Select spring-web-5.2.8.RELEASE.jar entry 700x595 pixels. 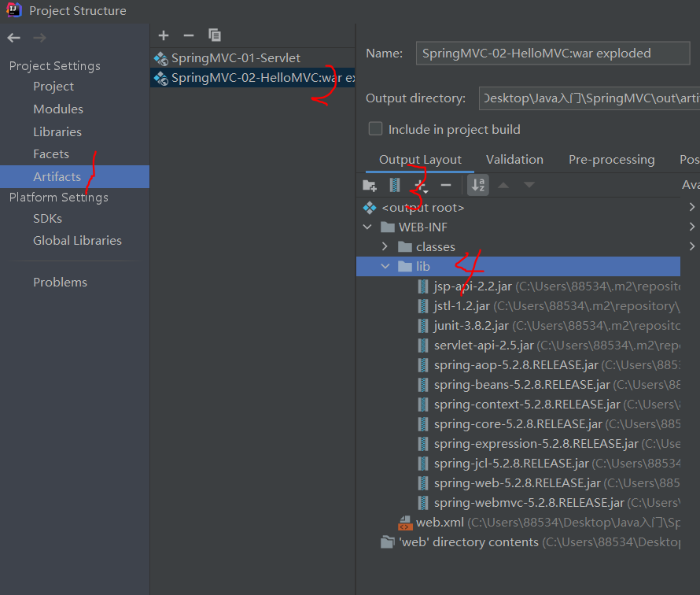pos(518,482)
